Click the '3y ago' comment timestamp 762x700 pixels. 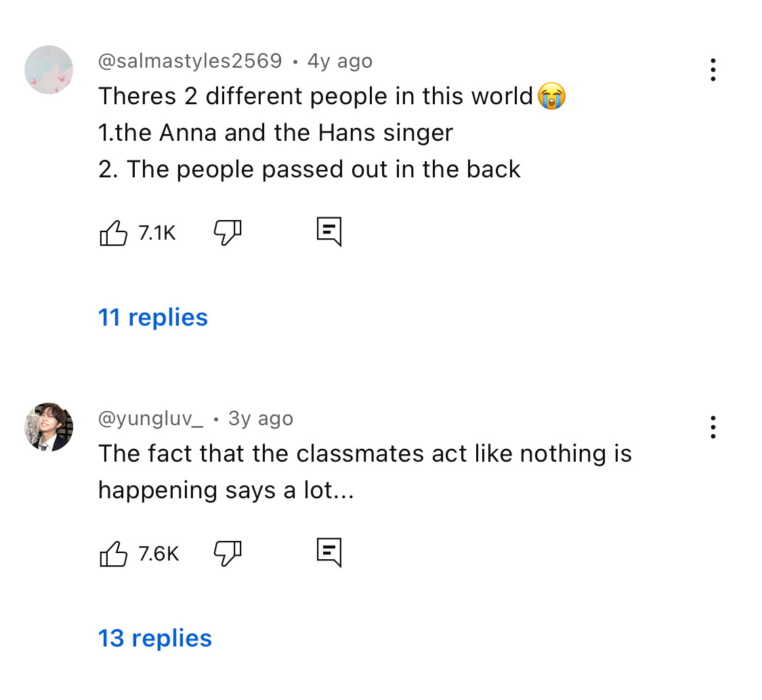261,419
